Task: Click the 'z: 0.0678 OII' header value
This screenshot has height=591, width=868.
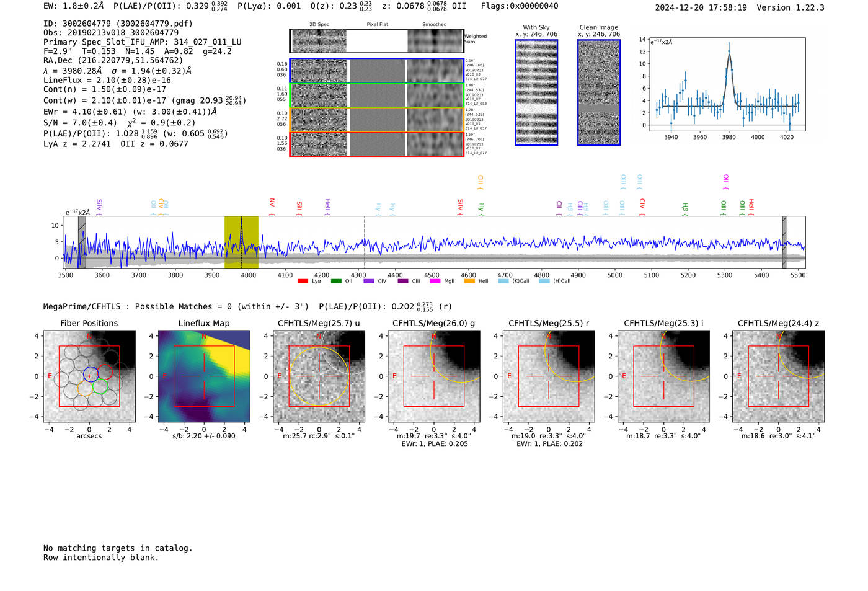Action: 424,6
